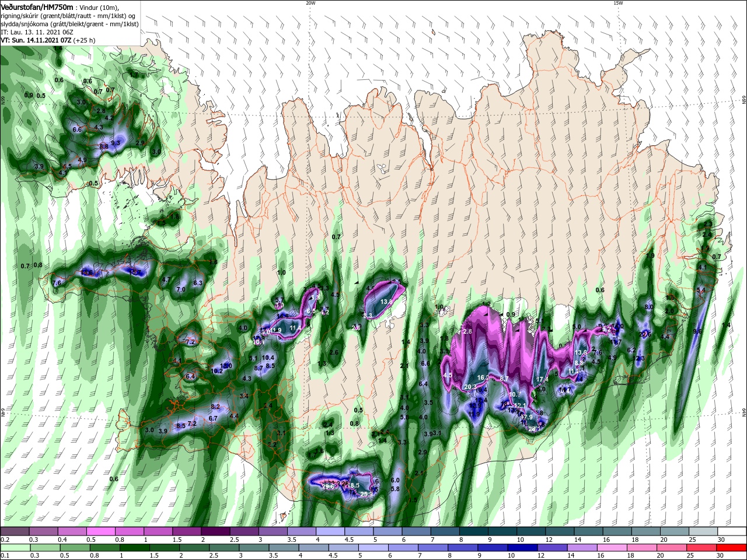Viewport: 747px width, 560px height.
Task: Click the precipitation value '10.2'
Action: (x=217, y=371)
